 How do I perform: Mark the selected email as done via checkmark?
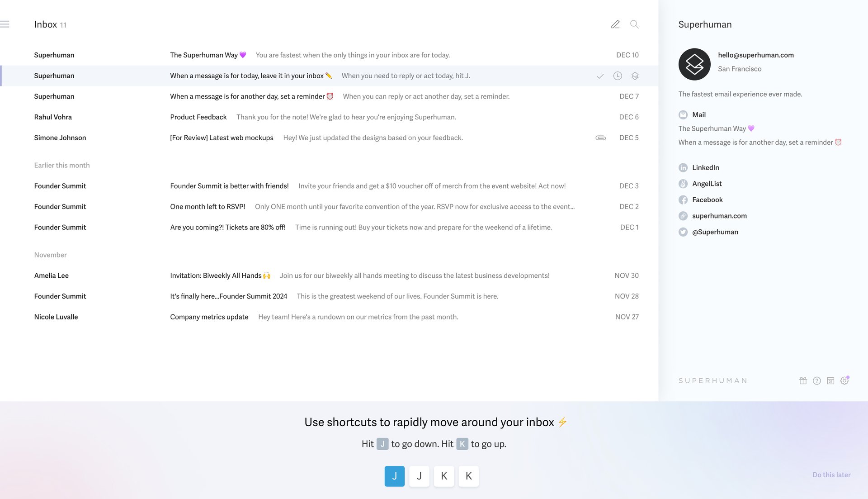600,76
